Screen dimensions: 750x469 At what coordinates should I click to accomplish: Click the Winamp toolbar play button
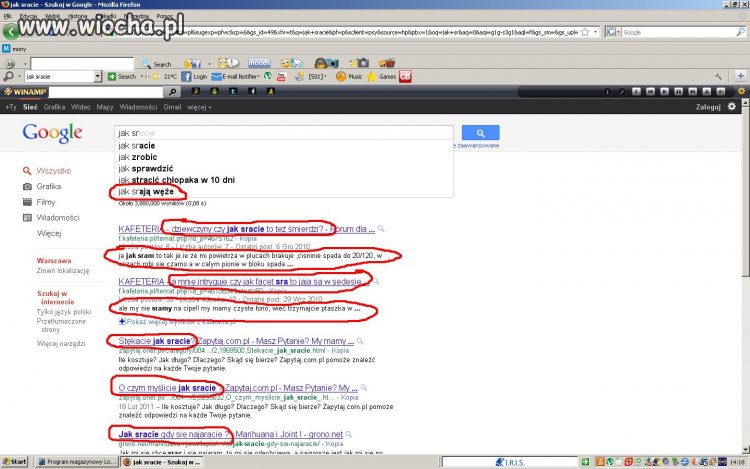(664, 91)
